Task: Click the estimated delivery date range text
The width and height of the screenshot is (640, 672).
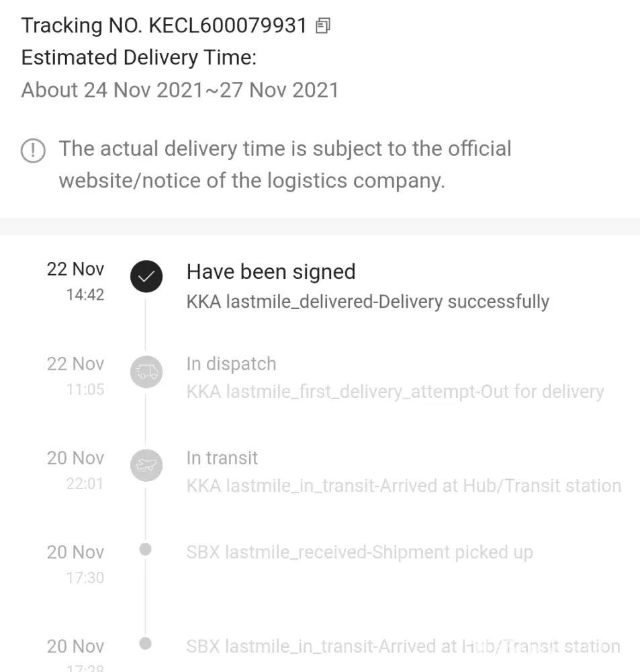Action: [x=180, y=90]
